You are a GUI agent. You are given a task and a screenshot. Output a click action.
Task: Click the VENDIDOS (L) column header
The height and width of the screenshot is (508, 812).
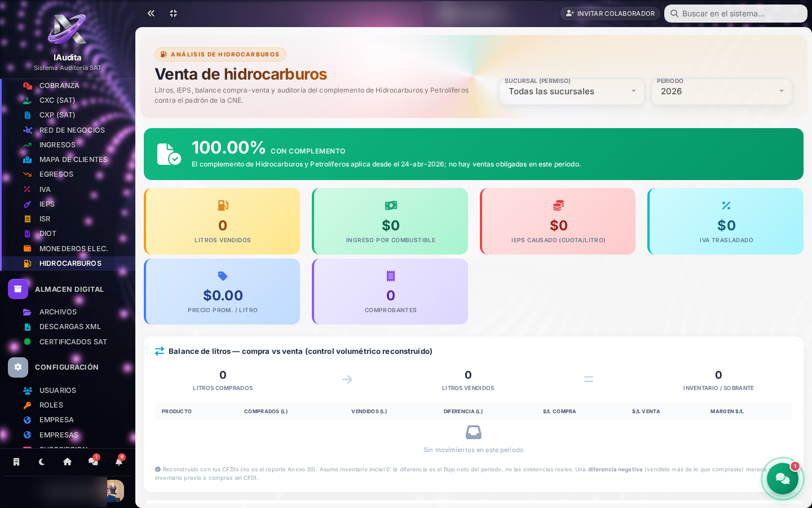pos(369,411)
